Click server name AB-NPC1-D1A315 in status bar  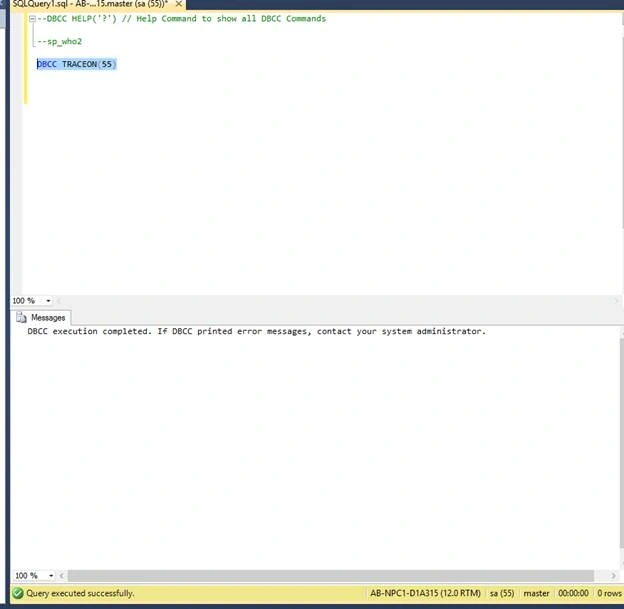click(425, 593)
